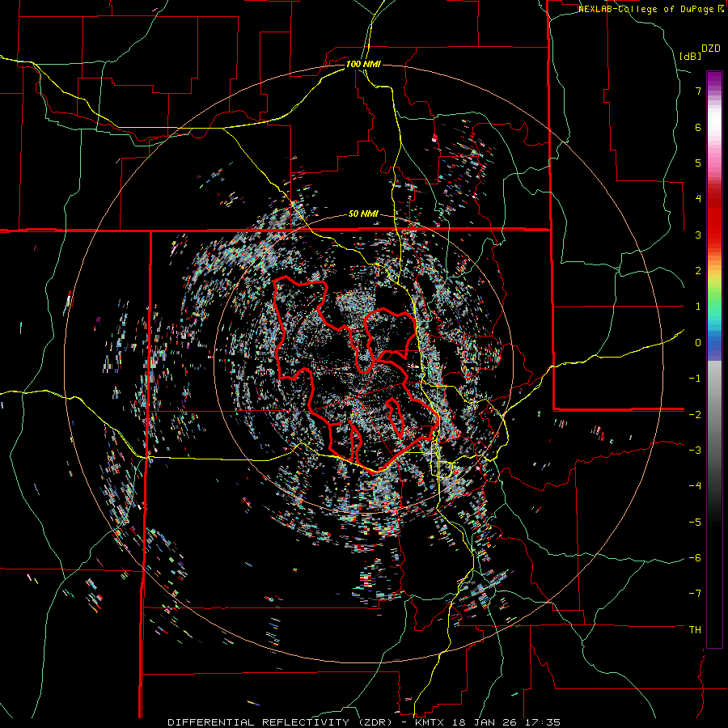
Task: Click the DZD legend title
Action: (711, 48)
